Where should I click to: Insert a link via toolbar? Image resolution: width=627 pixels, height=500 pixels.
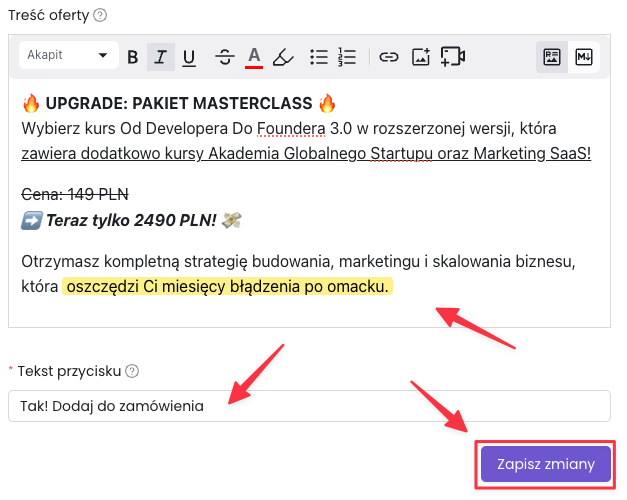[389, 57]
